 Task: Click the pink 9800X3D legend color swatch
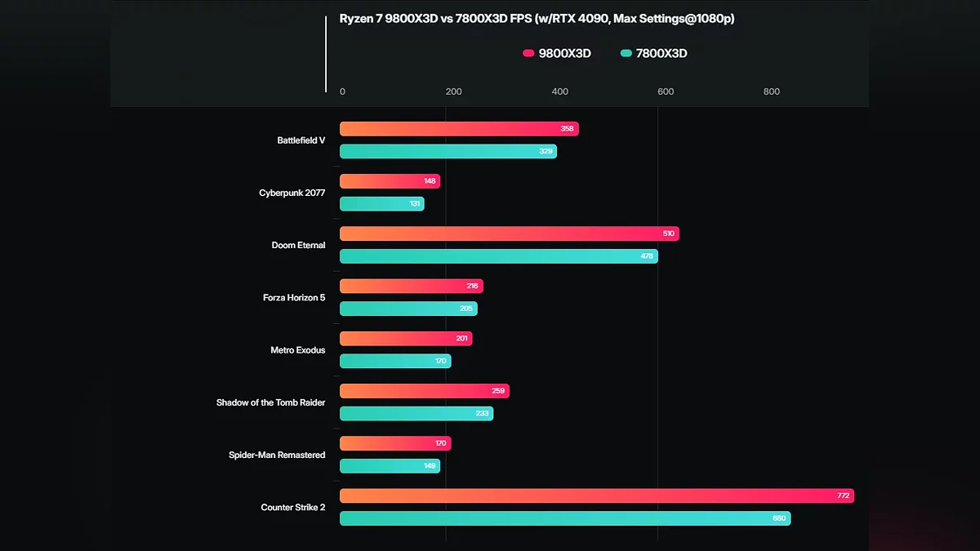click(528, 54)
